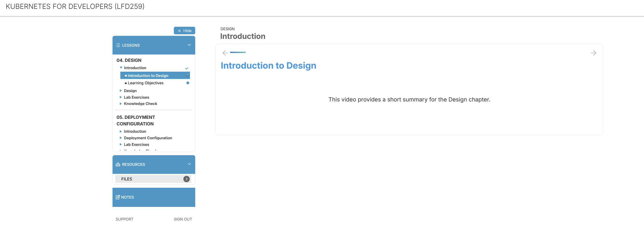Click the X icon on Hide button

[x=179, y=31]
